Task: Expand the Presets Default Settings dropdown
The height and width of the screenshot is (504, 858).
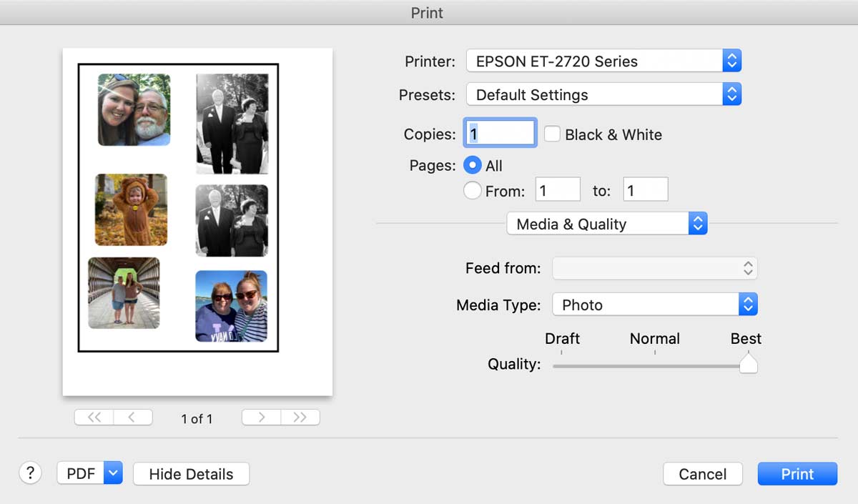Action: click(603, 95)
